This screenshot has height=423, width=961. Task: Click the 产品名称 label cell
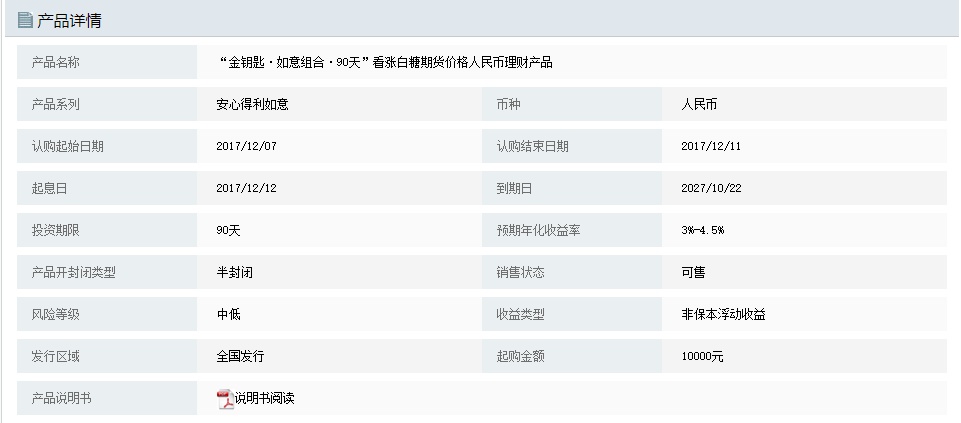[107, 62]
